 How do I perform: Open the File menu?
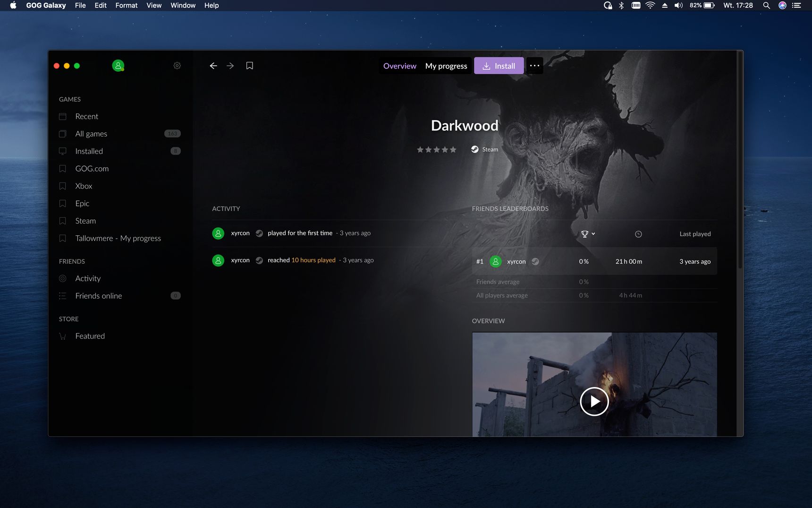(80, 5)
